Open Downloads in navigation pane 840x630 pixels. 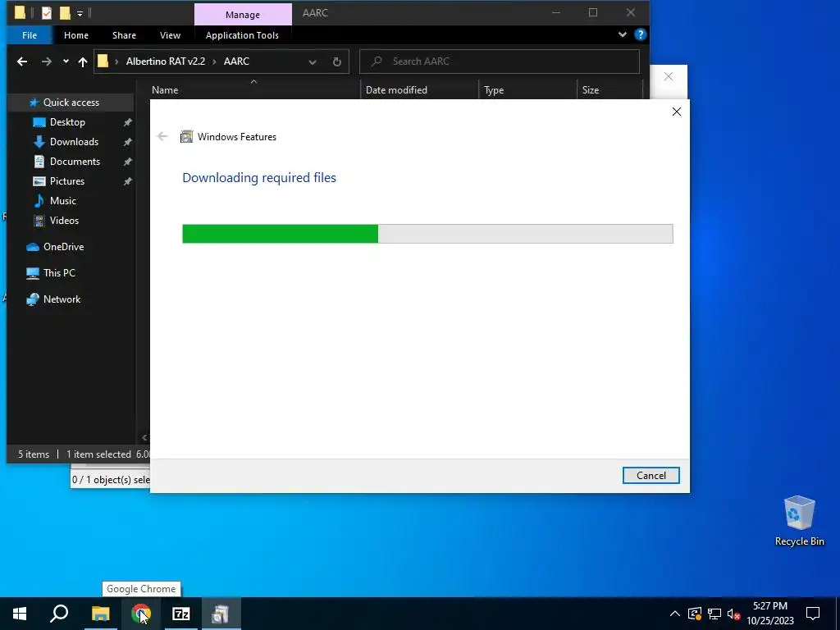74,142
